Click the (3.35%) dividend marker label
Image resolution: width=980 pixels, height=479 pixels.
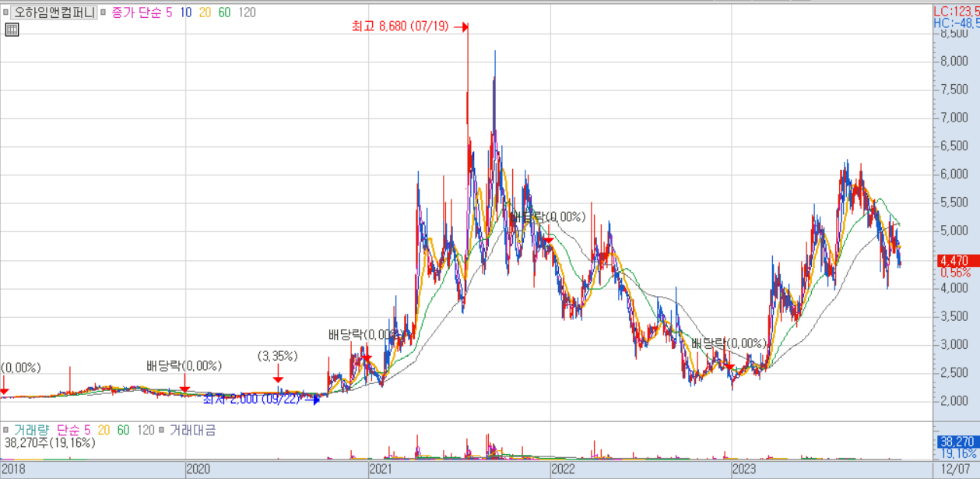point(278,357)
